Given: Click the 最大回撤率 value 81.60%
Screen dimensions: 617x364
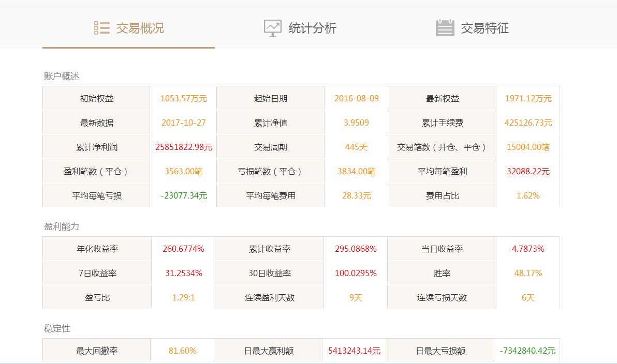Looking at the screenshot, I should coord(183,351).
